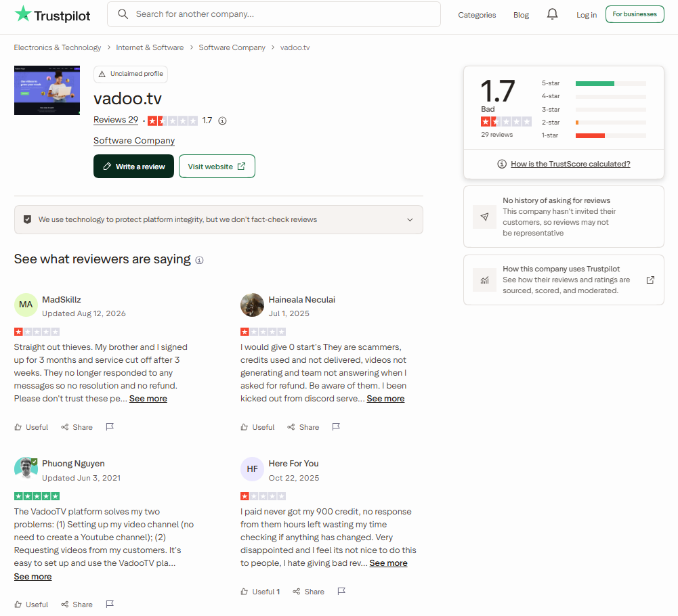Image resolution: width=678 pixels, height=616 pixels.
Task: Open Categories menu
Action: click(x=477, y=15)
